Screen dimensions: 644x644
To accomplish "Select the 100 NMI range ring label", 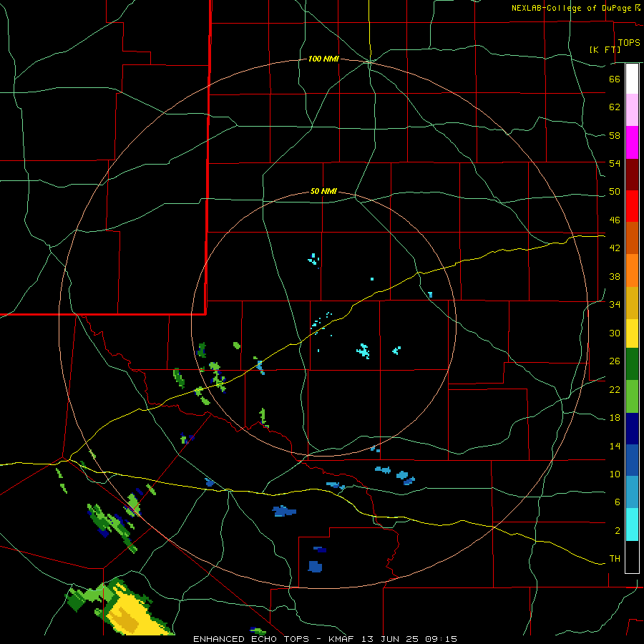I will [x=323, y=59].
